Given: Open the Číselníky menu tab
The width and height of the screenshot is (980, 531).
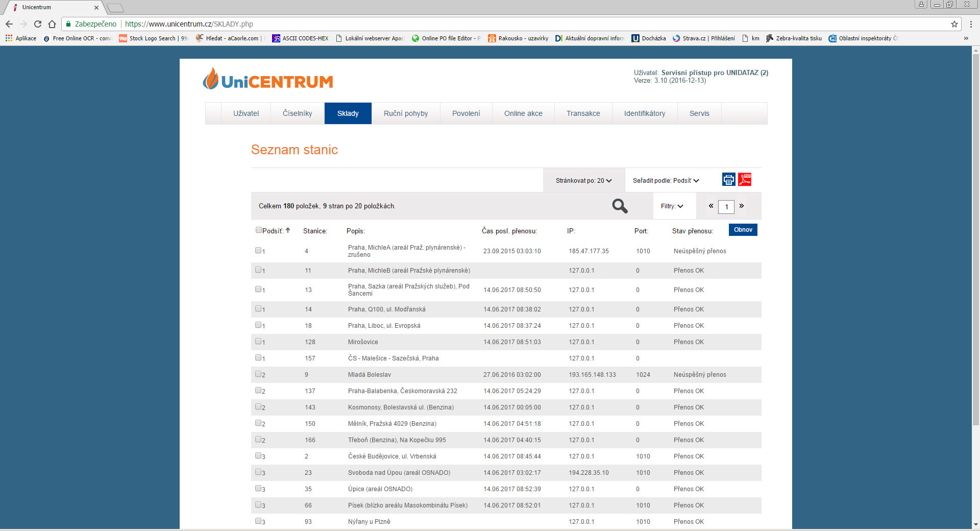Looking at the screenshot, I should pyautogui.click(x=297, y=113).
